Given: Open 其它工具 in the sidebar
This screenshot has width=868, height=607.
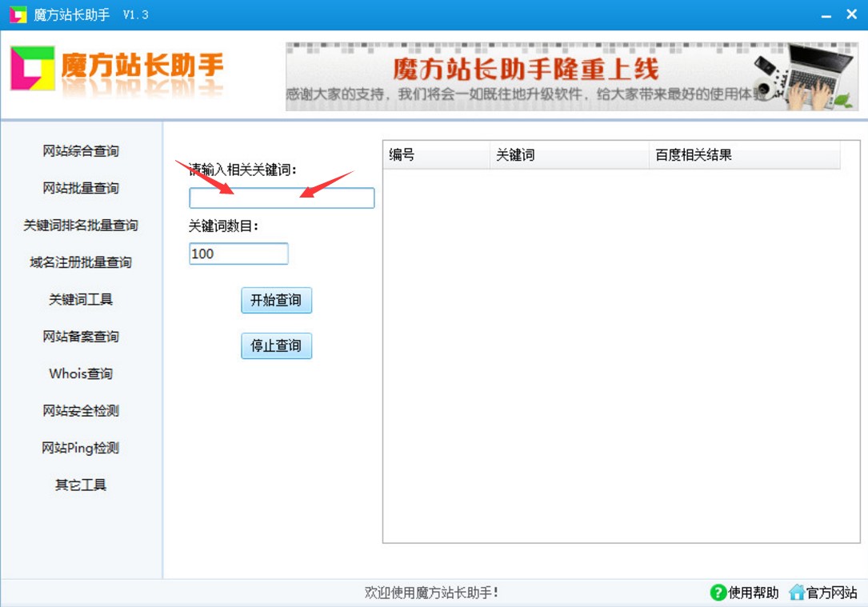Looking at the screenshot, I should (x=81, y=485).
